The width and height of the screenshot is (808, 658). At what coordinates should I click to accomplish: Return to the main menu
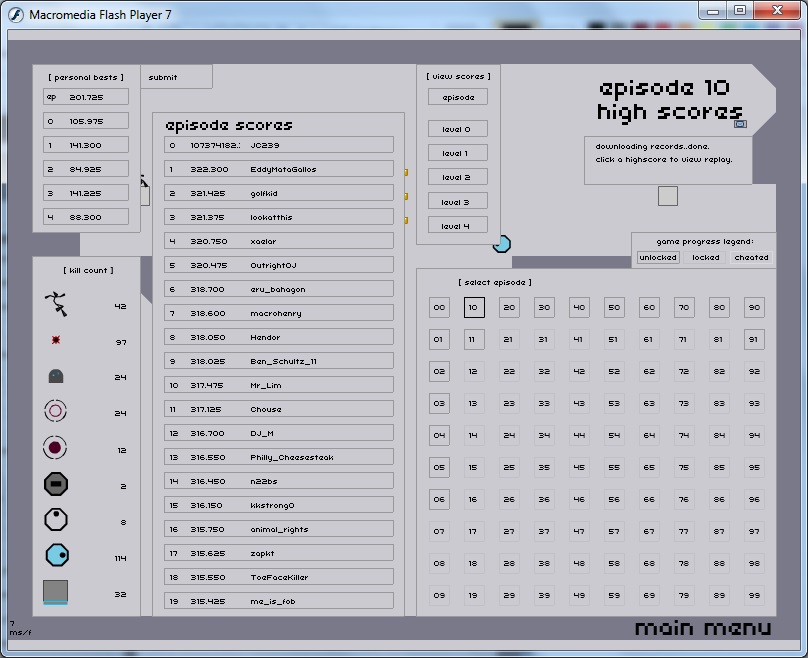[702, 628]
